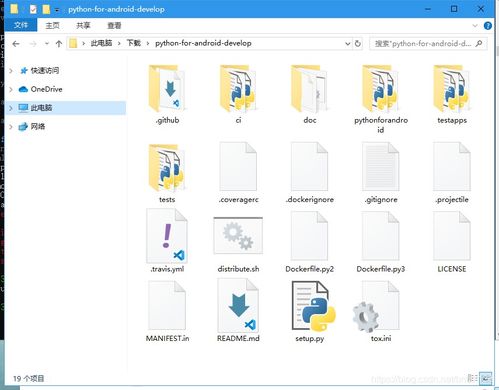Switch to details view layout
This screenshot has width=499, height=390.
tap(473, 378)
